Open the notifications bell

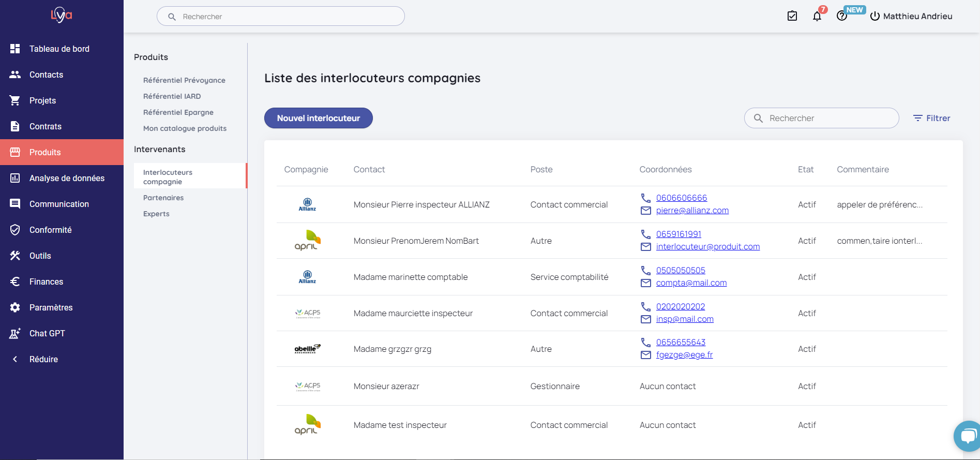pyautogui.click(x=817, y=16)
